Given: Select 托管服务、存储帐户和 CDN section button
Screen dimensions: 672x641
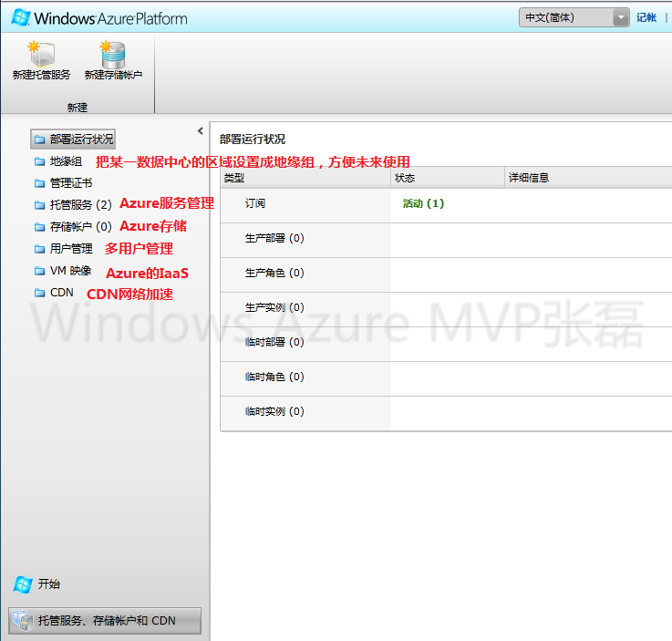Looking at the screenshot, I should [105, 621].
